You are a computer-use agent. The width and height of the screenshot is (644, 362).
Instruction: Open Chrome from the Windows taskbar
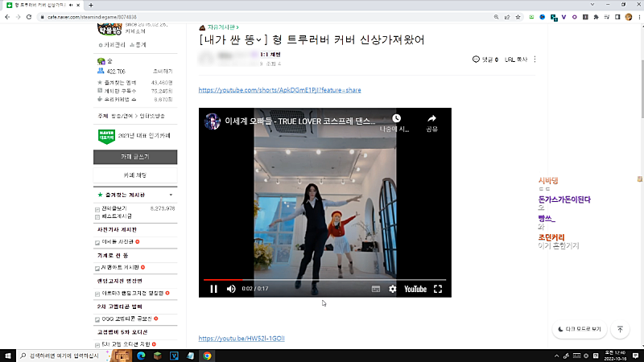pos(207,355)
